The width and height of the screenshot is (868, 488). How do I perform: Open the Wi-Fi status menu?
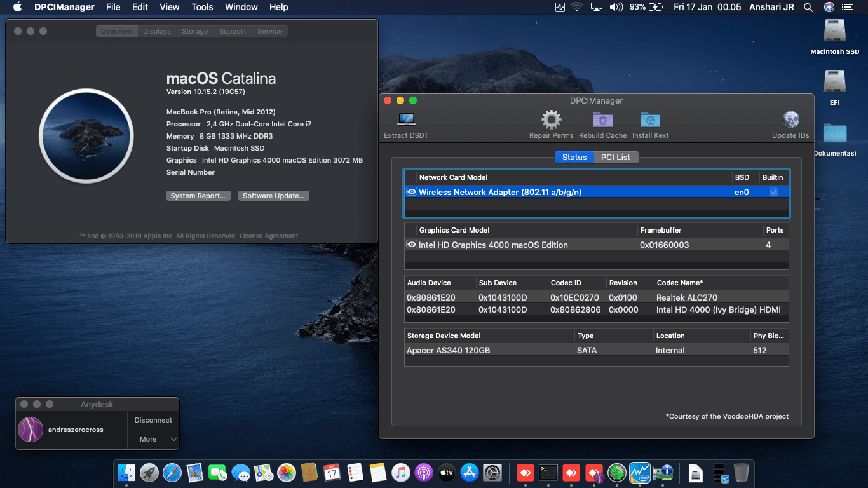tap(577, 7)
